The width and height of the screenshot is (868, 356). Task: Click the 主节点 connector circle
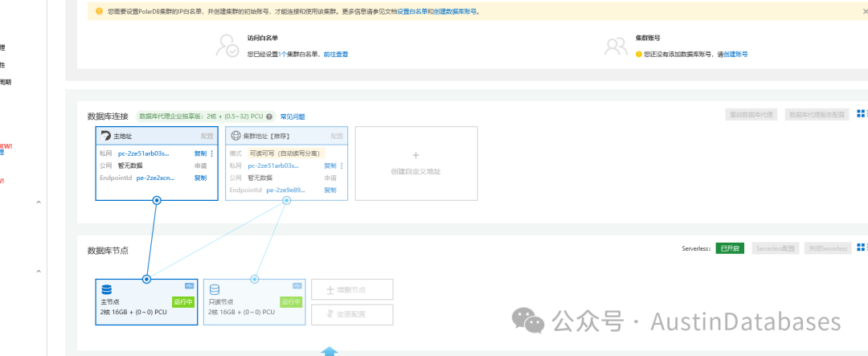(x=147, y=279)
